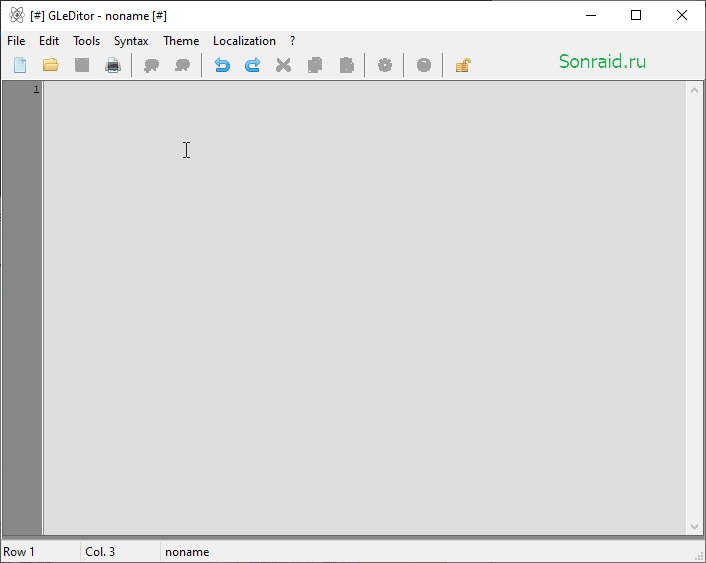Click the speech-bubble icon beside the Undo arrow

coord(182,65)
